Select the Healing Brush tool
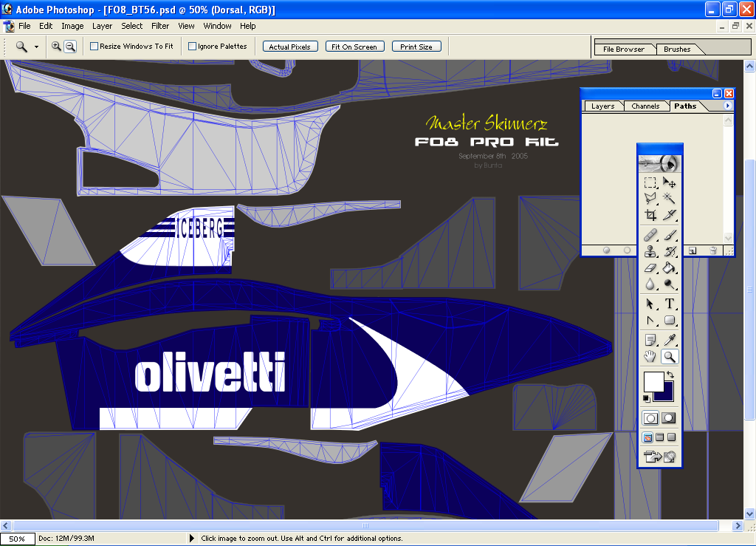The image size is (756, 546). click(650, 236)
